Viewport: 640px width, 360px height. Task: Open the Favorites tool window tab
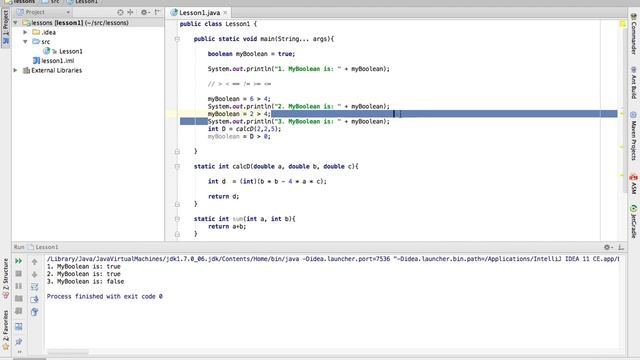[x=6, y=330]
